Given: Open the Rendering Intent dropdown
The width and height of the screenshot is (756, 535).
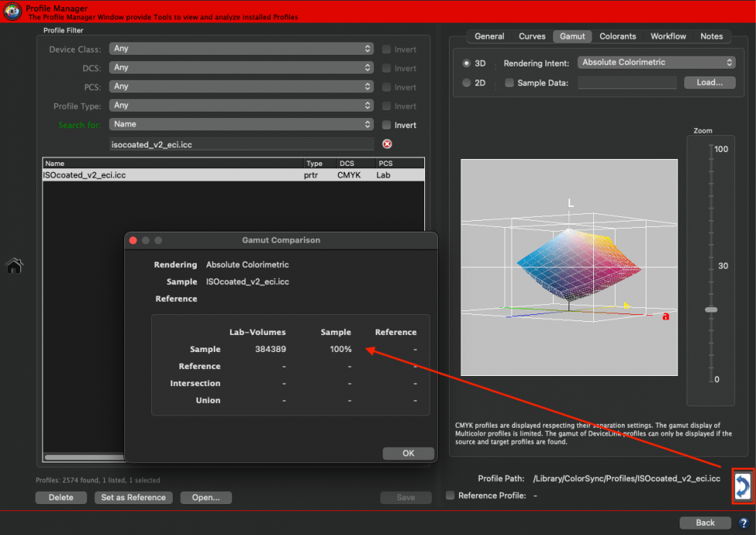Looking at the screenshot, I should [x=656, y=62].
